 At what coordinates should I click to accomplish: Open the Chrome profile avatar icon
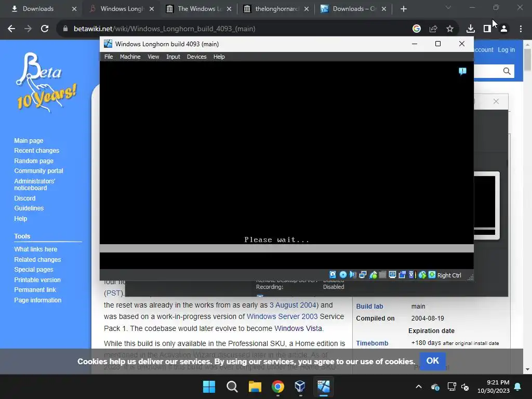click(504, 29)
